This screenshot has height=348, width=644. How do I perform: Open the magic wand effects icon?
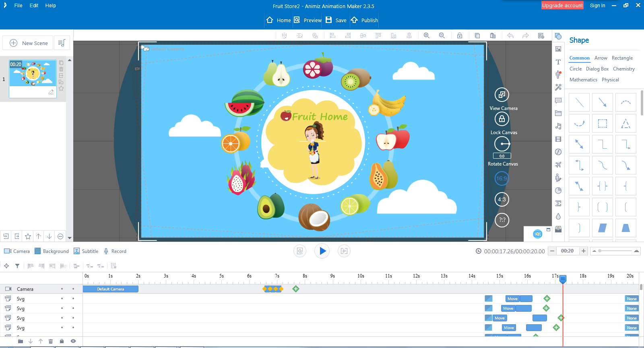tap(558, 87)
